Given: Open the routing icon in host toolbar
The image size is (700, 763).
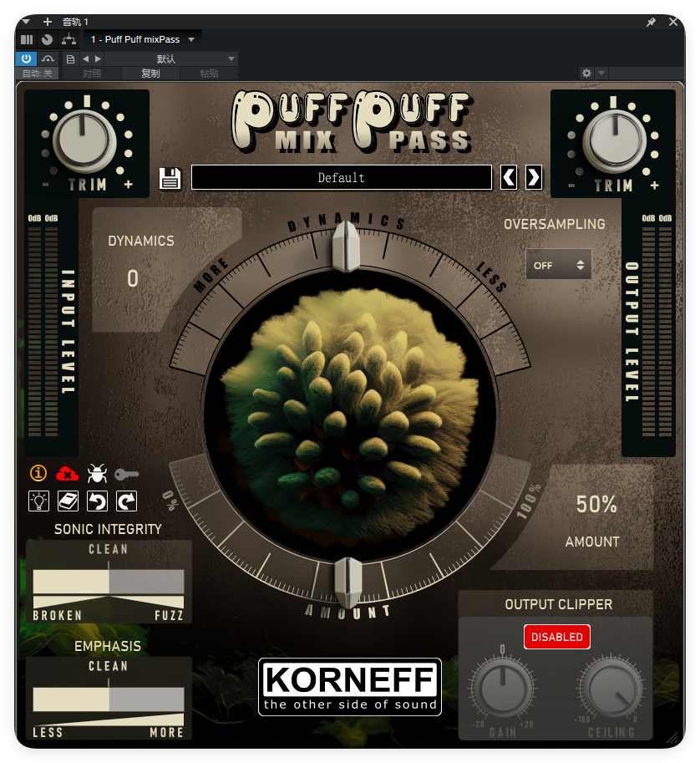Looking at the screenshot, I should point(68,39).
